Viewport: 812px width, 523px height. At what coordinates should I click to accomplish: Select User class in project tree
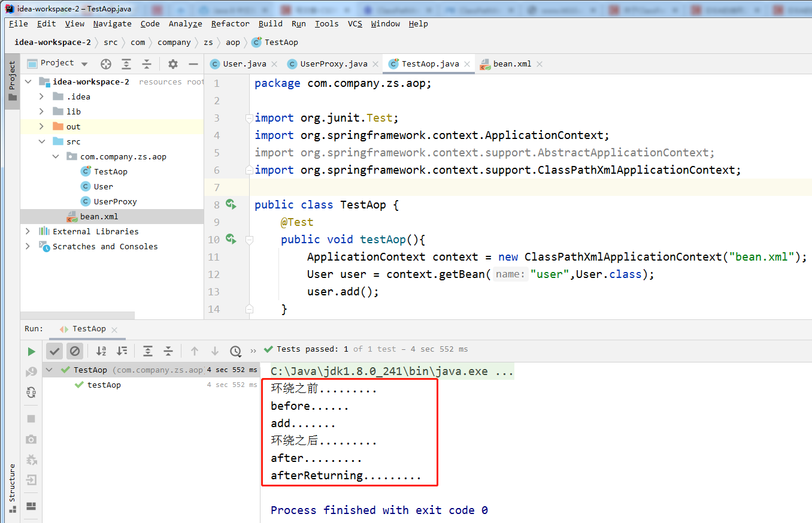click(x=103, y=186)
